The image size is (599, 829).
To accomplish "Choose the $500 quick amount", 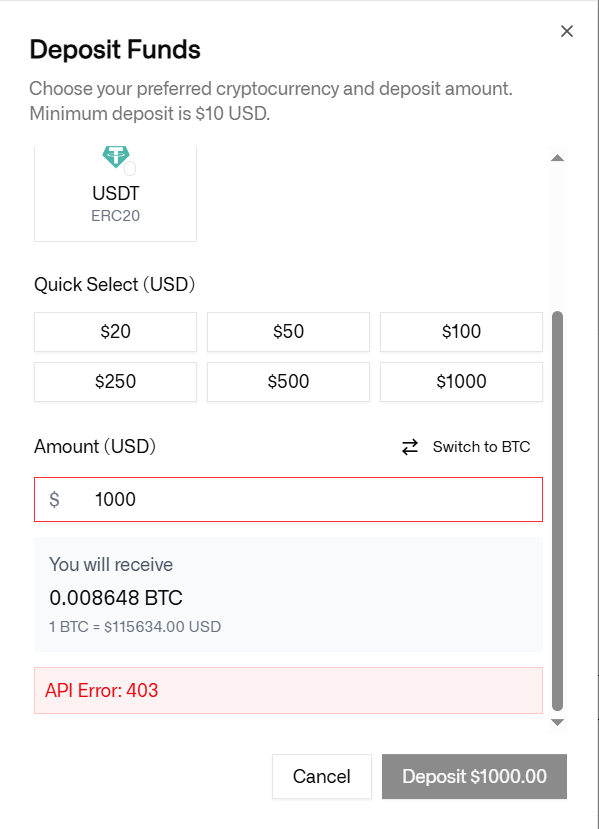I will pos(288,381).
